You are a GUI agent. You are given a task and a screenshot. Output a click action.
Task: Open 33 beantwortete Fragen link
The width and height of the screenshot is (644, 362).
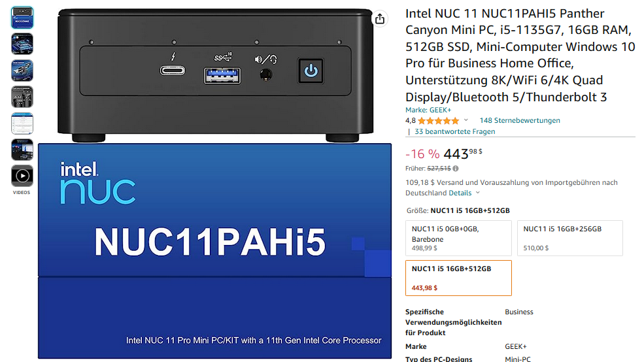pos(454,132)
